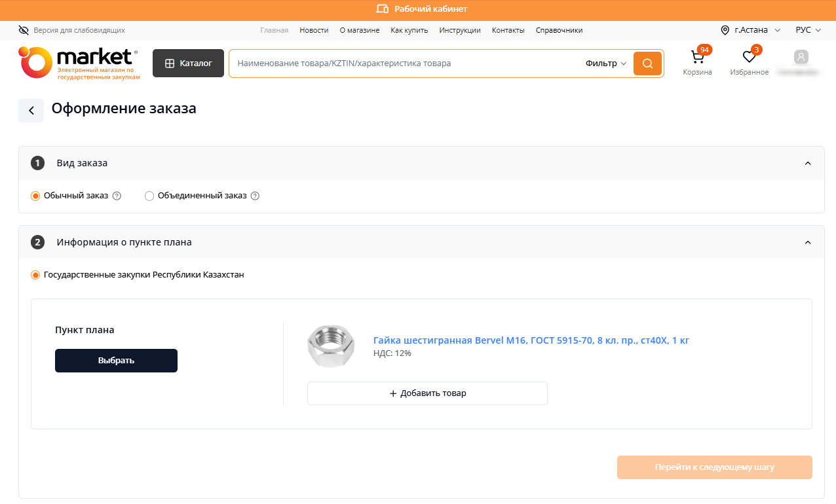Click the Выбрать button under Пункт плана

116,361
